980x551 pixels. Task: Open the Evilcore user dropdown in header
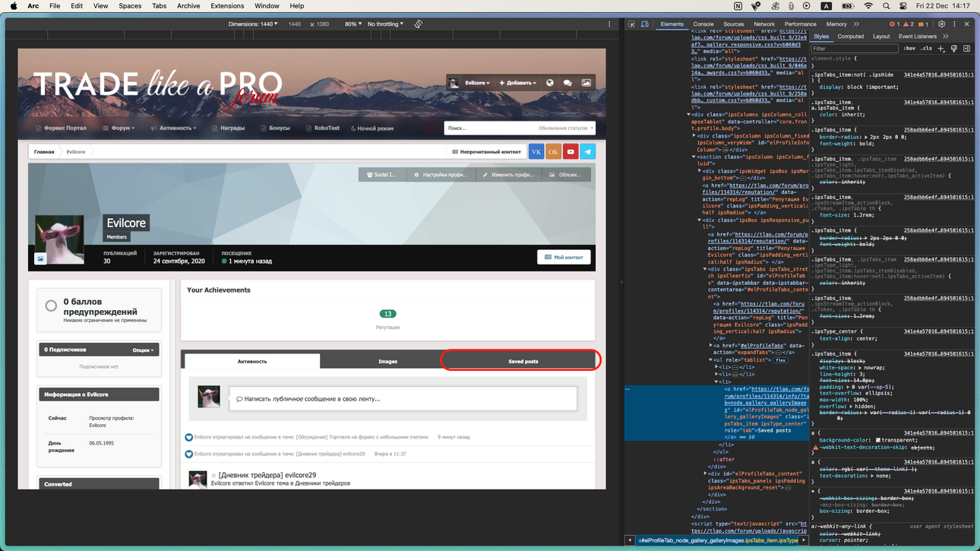477,83
